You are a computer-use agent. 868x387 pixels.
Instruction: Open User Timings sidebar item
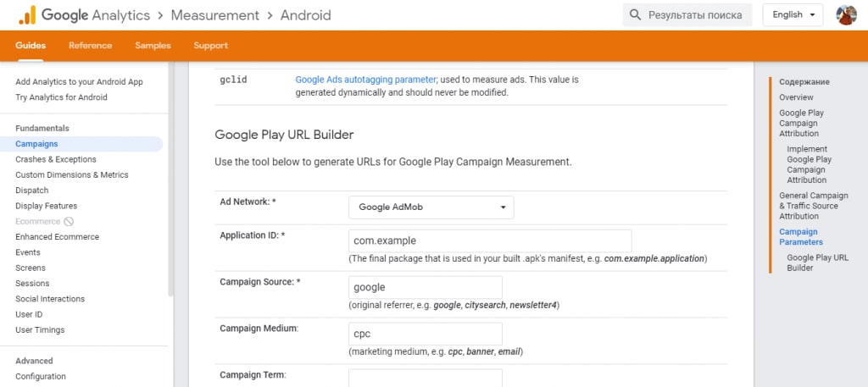pyautogui.click(x=40, y=329)
